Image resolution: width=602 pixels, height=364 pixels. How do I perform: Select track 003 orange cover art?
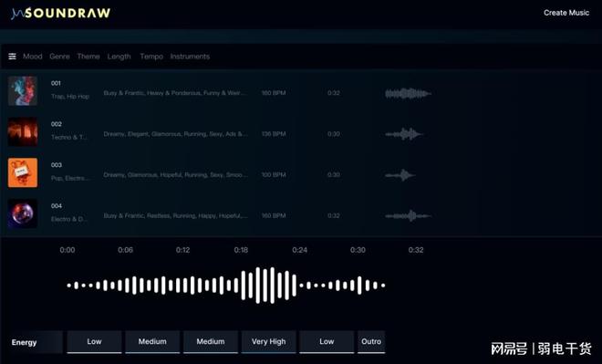23,172
